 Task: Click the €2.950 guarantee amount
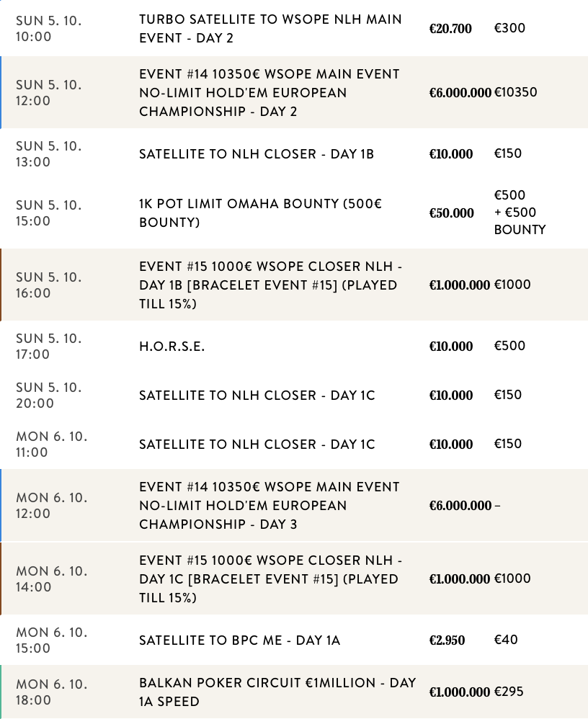coord(447,640)
